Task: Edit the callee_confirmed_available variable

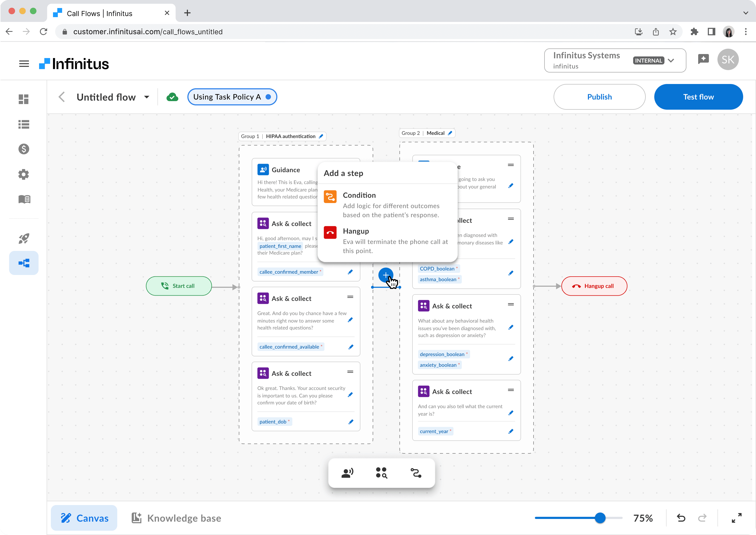Action: click(x=350, y=347)
